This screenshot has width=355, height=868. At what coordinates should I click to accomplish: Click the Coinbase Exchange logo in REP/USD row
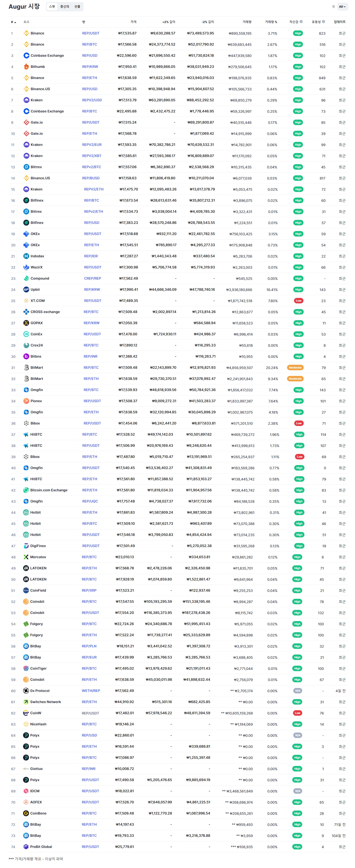coord(26,56)
